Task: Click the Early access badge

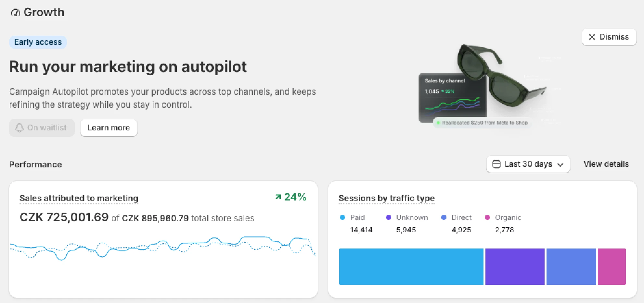Action: [38, 42]
